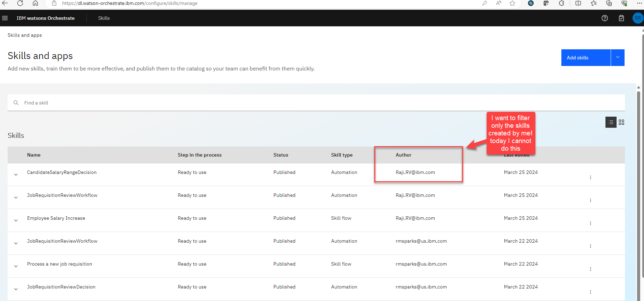Open browser read aloud icon
The width and height of the screenshot is (644, 301).
[x=499, y=3]
